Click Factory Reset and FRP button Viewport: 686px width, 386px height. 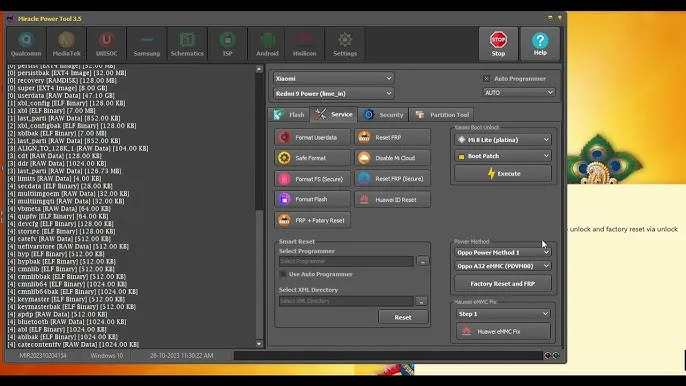503,284
